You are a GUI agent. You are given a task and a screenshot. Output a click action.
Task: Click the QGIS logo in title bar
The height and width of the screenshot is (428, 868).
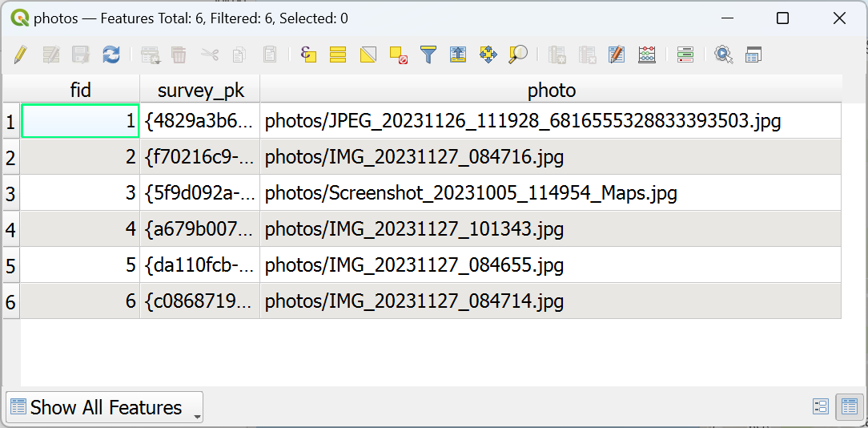(x=20, y=18)
